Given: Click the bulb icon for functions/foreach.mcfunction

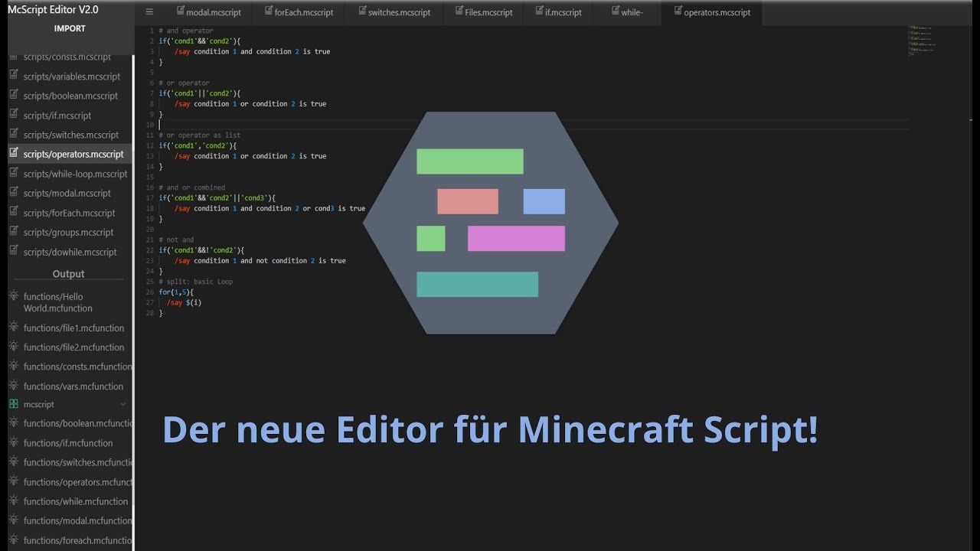Looking at the screenshot, I should pyautogui.click(x=13, y=540).
